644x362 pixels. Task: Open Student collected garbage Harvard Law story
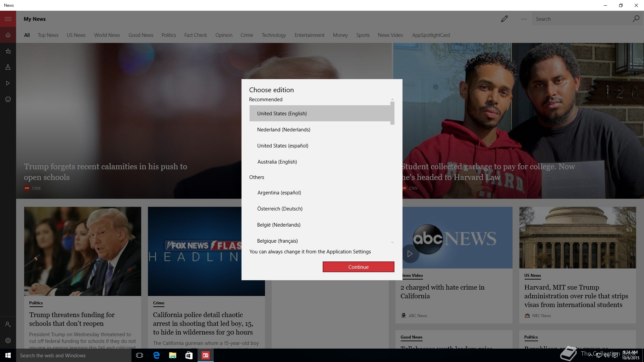[x=488, y=172]
